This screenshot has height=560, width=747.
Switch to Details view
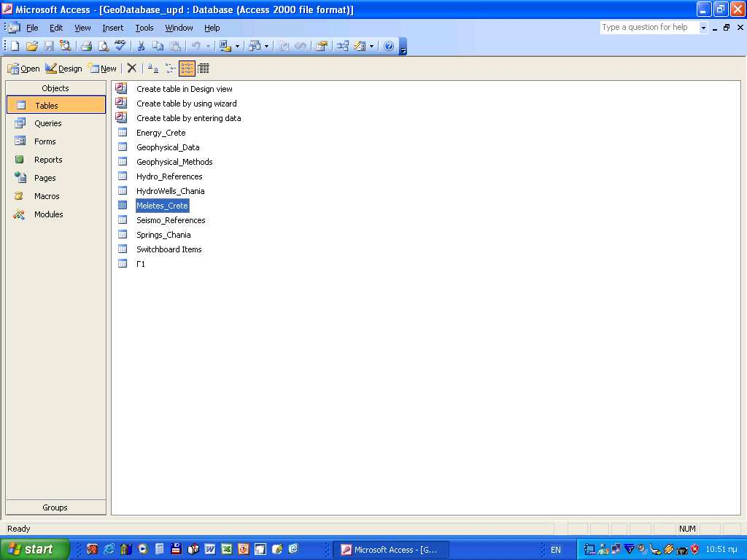click(204, 69)
